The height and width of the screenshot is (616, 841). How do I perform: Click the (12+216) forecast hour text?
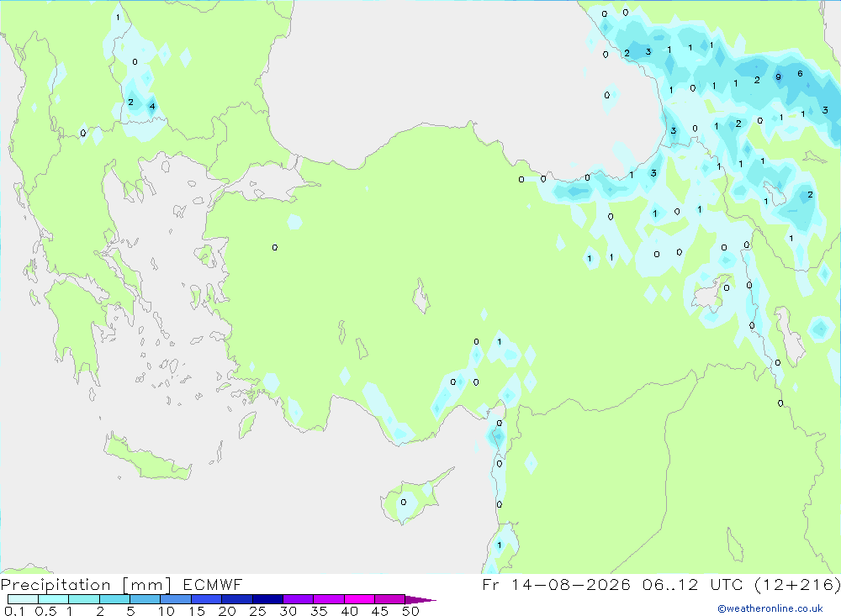coord(797,585)
